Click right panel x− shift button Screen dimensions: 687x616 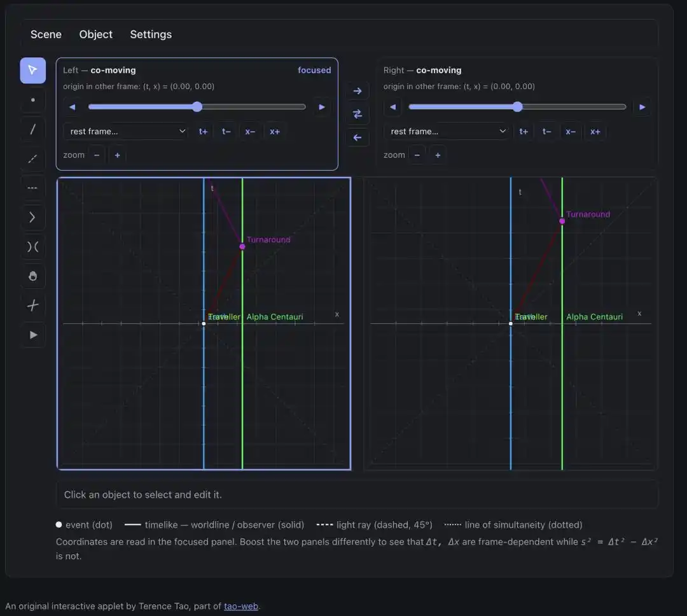pos(571,132)
